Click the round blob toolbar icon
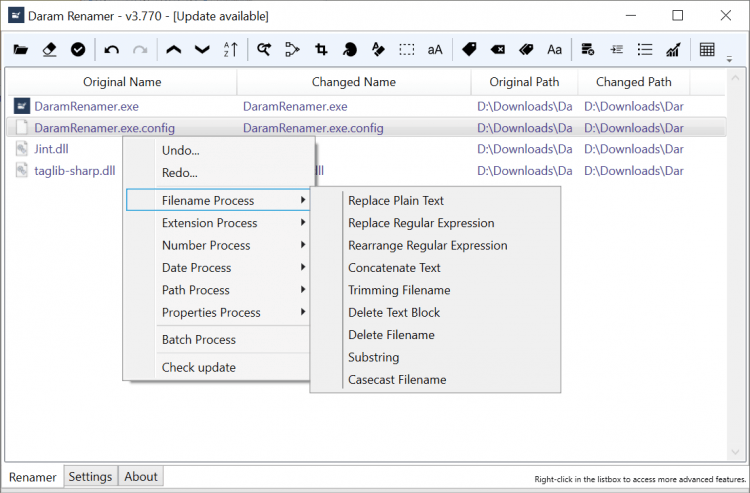The height and width of the screenshot is (493, 750). (x=350, y=49)
